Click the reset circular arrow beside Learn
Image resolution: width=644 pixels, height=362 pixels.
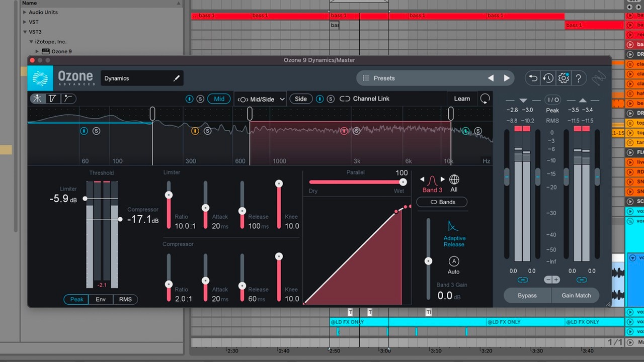click(x=485, y=99)
